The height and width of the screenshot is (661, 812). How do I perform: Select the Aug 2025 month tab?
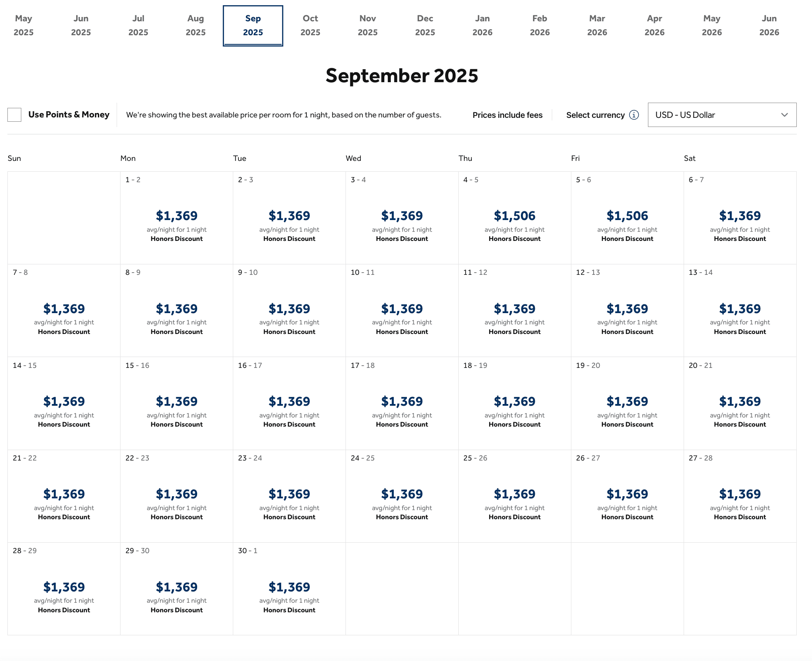click(195, 25)
